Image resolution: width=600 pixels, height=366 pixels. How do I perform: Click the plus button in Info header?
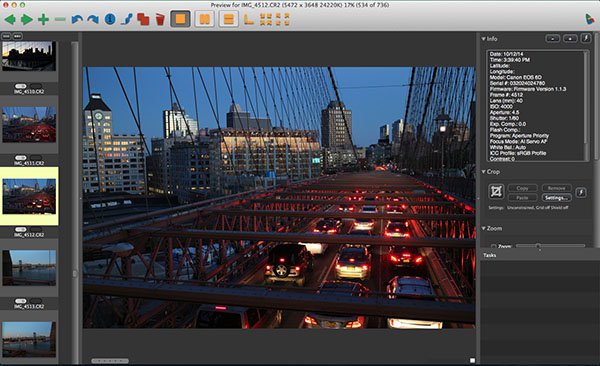click(x=570, y=38)
